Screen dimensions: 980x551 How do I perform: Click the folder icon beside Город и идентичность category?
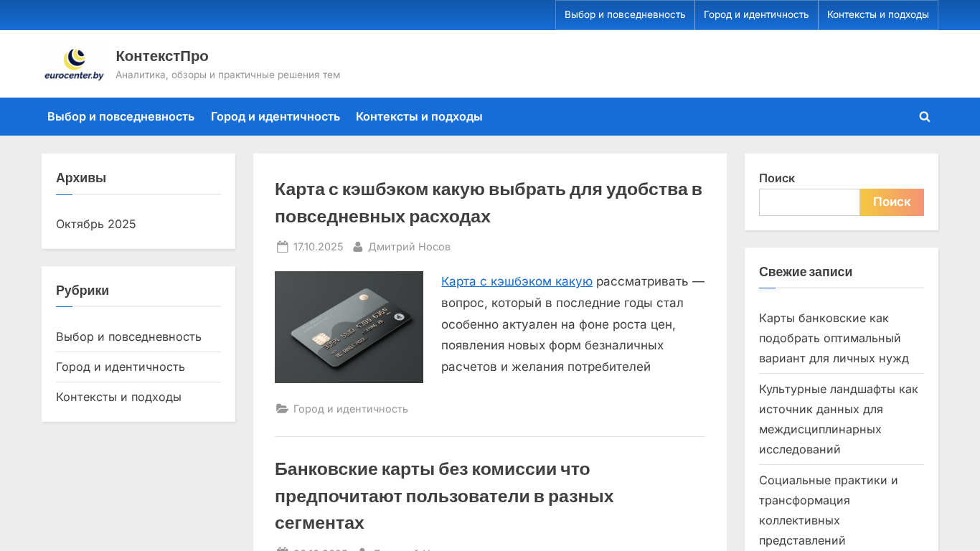[x=283, y=409]
